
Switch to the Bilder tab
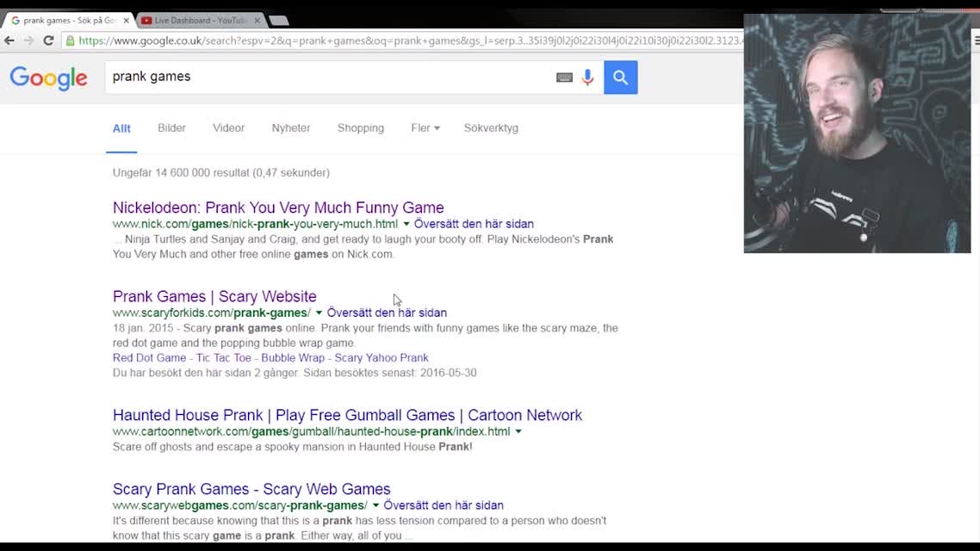[x=172, y=128]
